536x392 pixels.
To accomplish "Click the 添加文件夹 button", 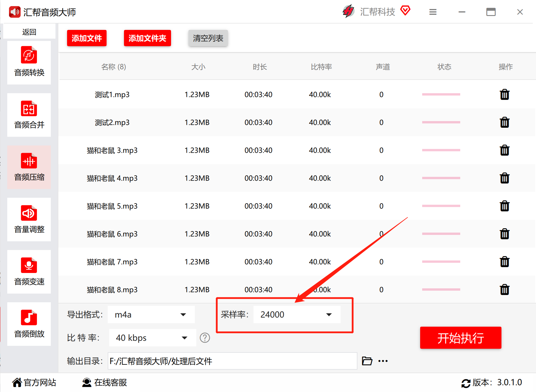I will (148, 38).
